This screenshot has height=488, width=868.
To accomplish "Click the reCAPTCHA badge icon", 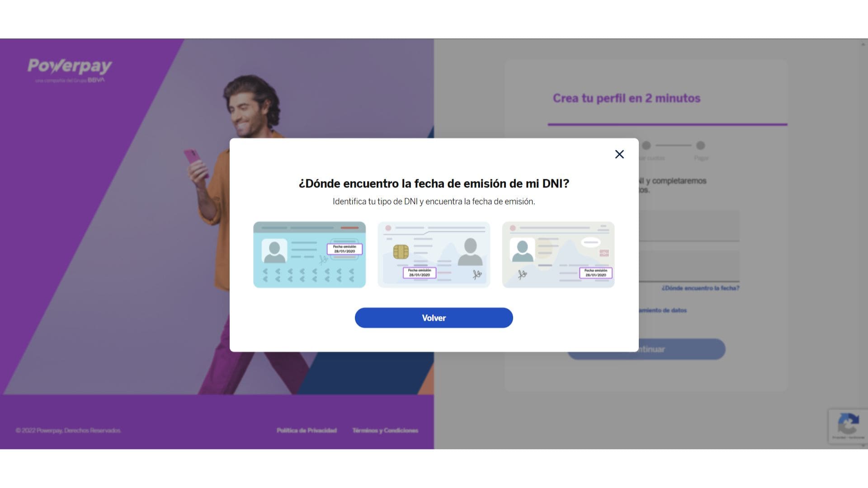I will click(848, 426).
